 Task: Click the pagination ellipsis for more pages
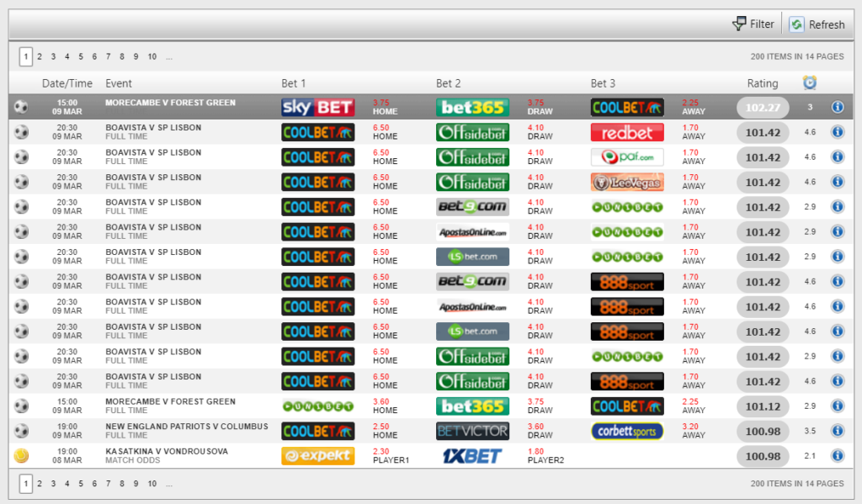[169, 56]
